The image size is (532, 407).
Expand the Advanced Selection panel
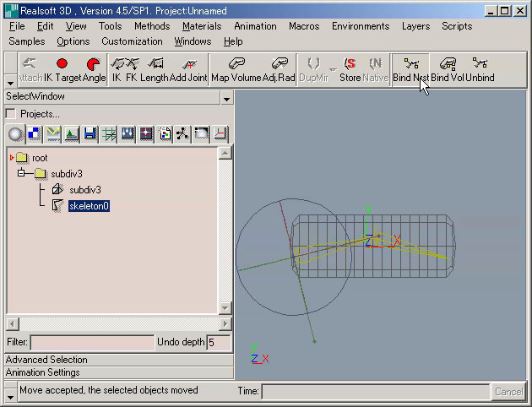click(x=119, y=360)
